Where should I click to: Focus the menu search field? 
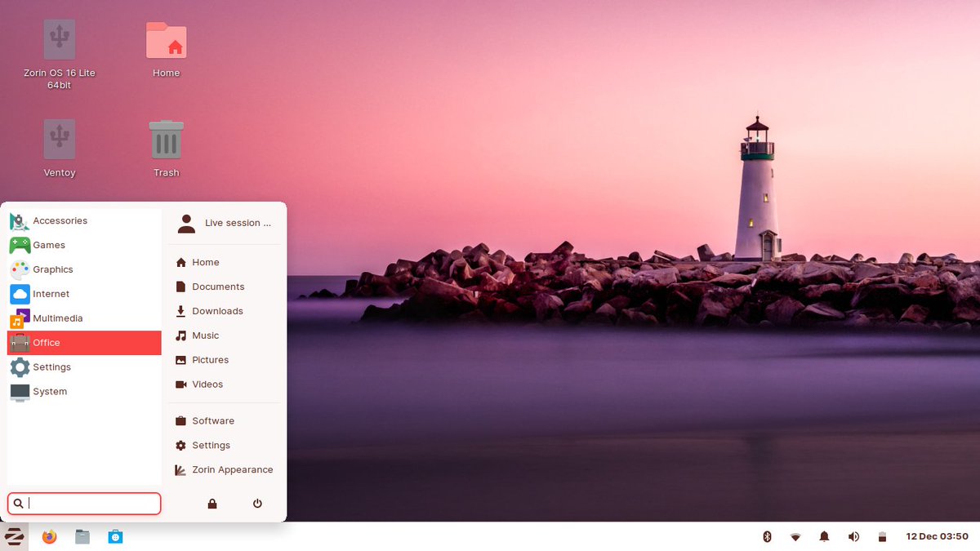[x=84, y=504]
